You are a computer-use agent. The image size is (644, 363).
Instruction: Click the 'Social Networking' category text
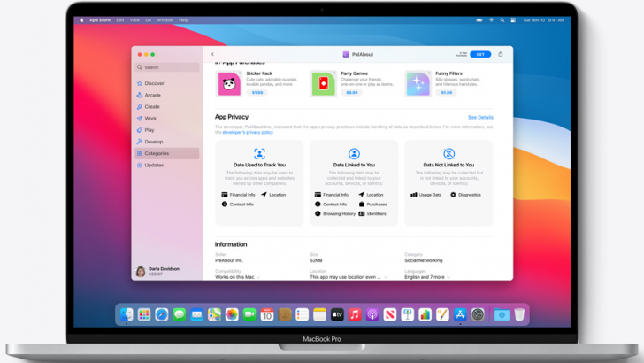(x=424, y=260)
